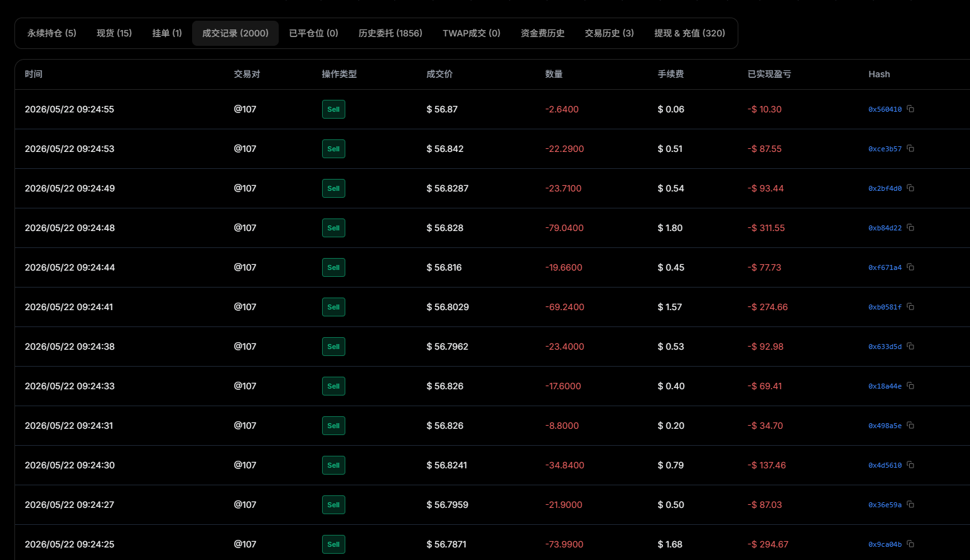The width and height of the screenshot is (970, 560).
Task: Click the quantity -79.0400
Action: 564,228
